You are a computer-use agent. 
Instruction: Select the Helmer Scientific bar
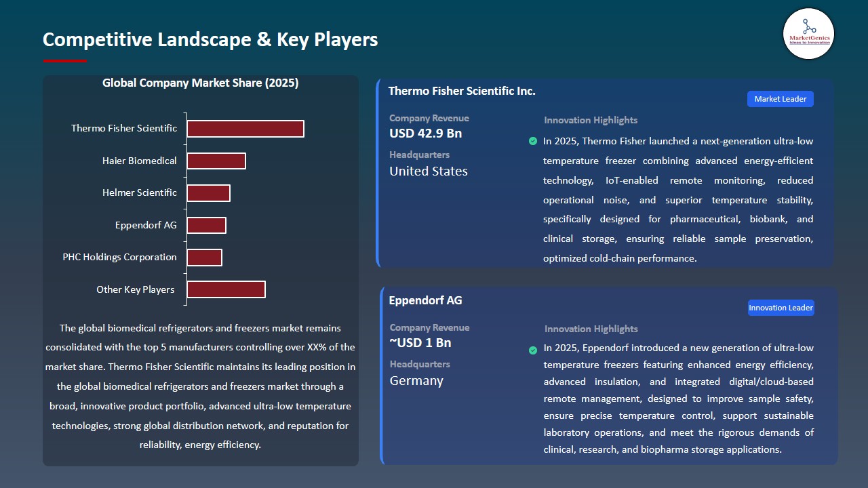point(208,193)
